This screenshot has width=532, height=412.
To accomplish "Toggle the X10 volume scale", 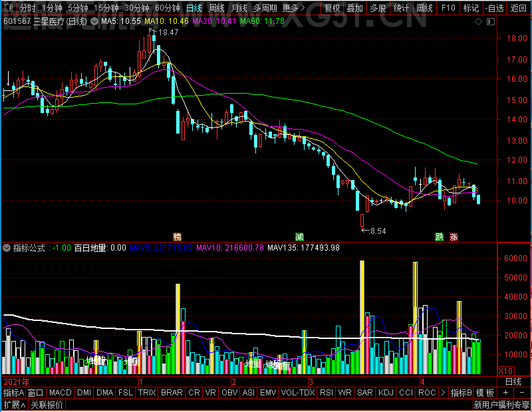I will (505, 371).
